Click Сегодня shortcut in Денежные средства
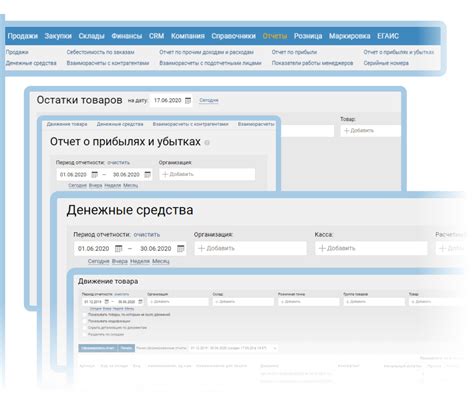Image resolution: width=474 pixels, height=401 pixels. 99,261
